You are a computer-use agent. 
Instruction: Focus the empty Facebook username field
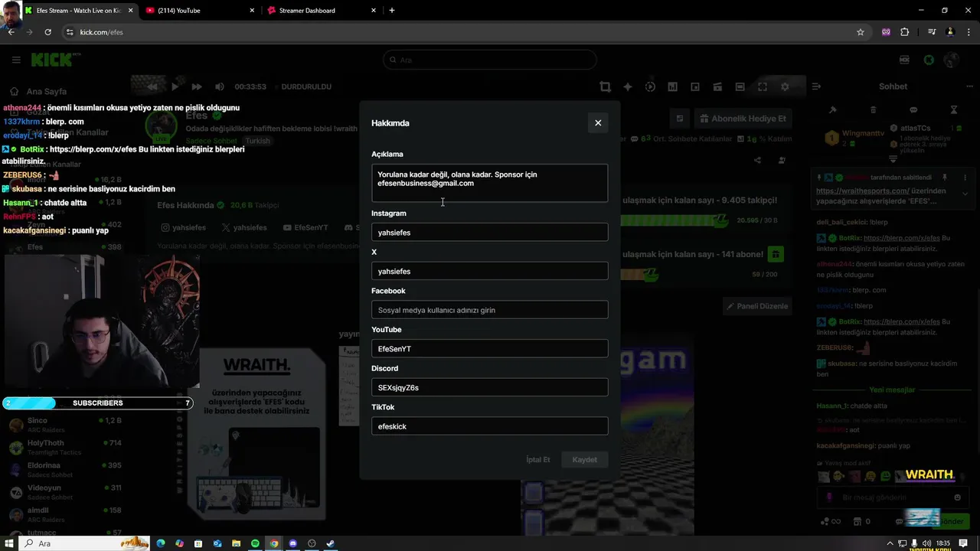(x=489, y=310)
